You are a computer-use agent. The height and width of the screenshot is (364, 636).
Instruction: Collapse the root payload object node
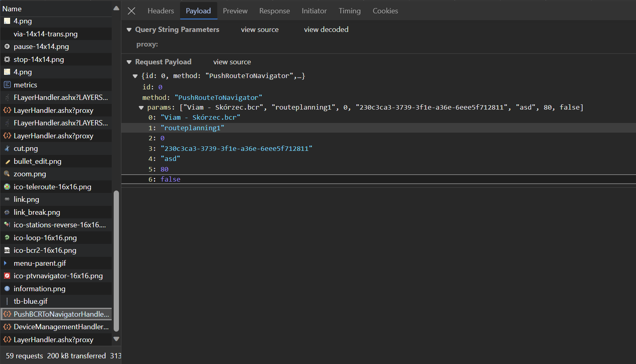pos(135,76)
